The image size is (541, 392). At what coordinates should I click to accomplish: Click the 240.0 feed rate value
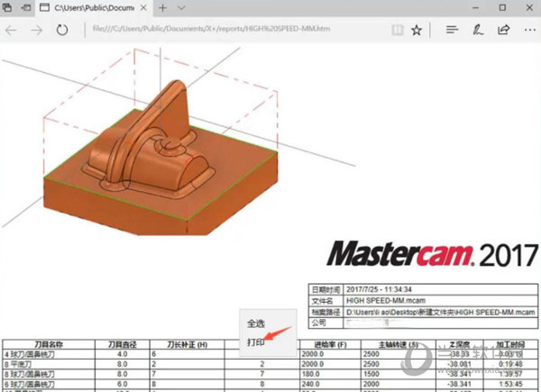(x=310, y=384)
